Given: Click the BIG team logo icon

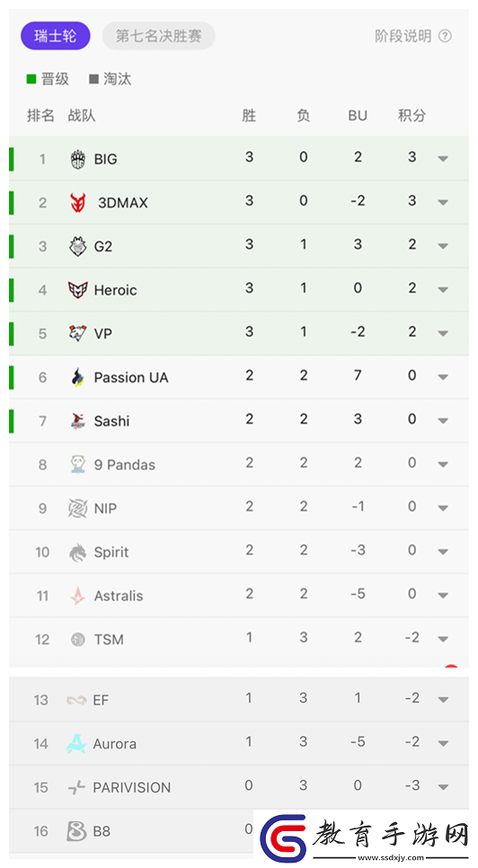Looking at the screenshot, I should pos(78,159).
